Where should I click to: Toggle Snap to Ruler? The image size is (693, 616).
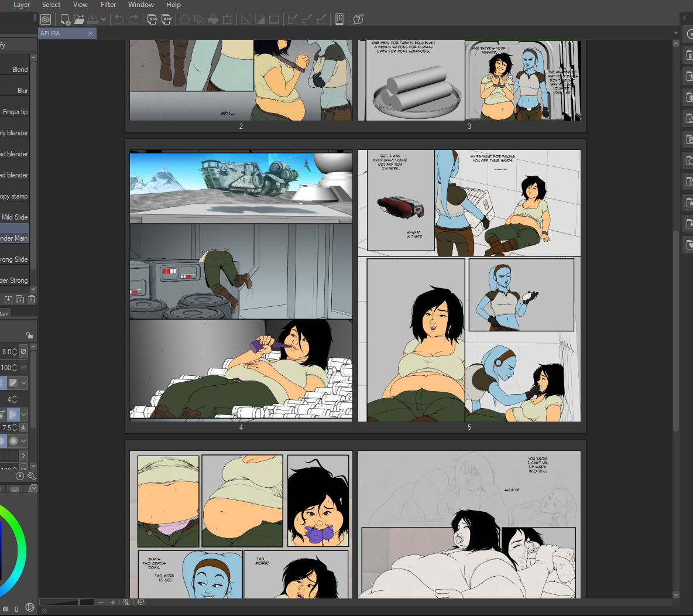(x=293, y=19)
